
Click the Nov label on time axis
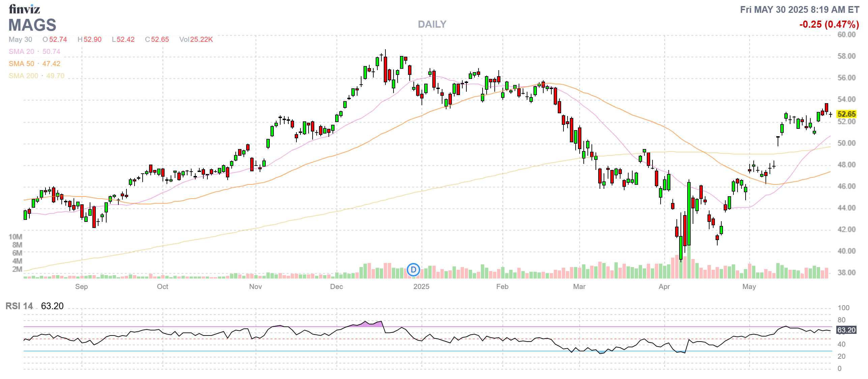(255, 287)
